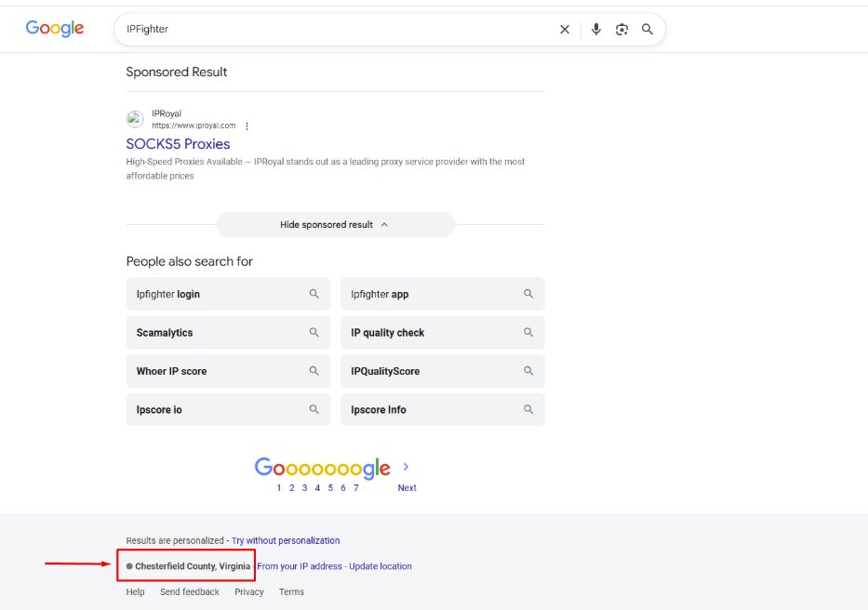Collapse with Hide sponsored result button

[x=335, y=225]
